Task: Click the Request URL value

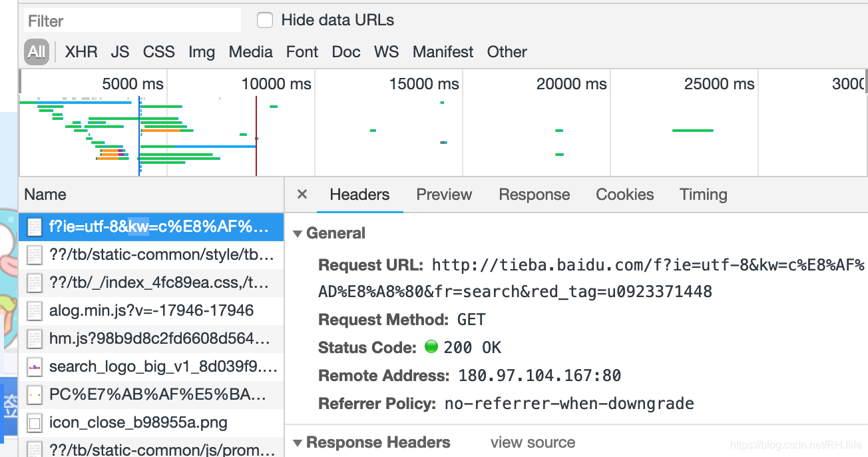Action: click(x=591, y=278)
